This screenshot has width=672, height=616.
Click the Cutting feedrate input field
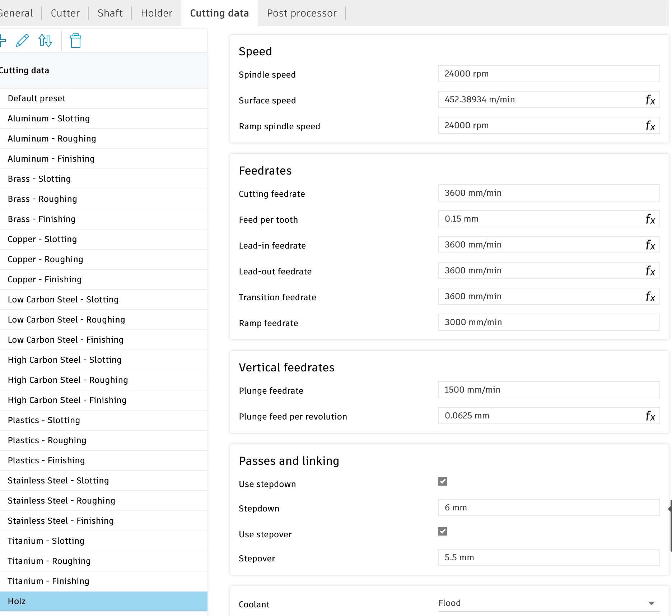549,193
